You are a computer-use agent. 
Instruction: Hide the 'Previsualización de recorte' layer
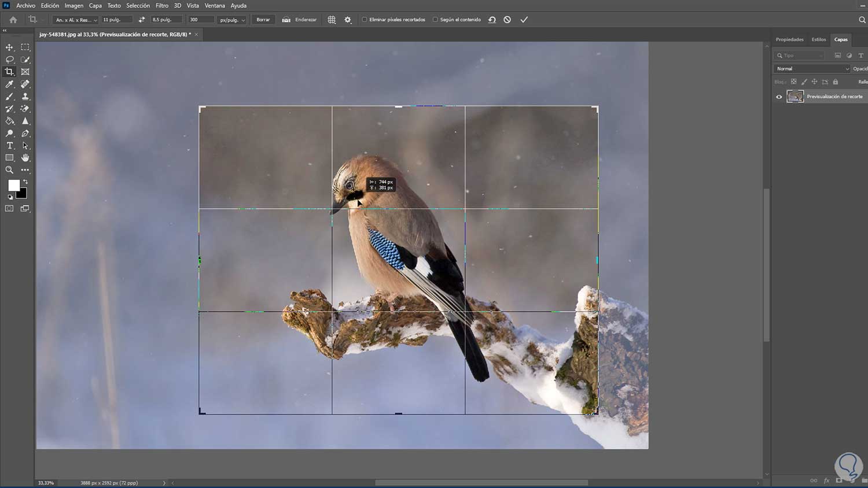779,97
